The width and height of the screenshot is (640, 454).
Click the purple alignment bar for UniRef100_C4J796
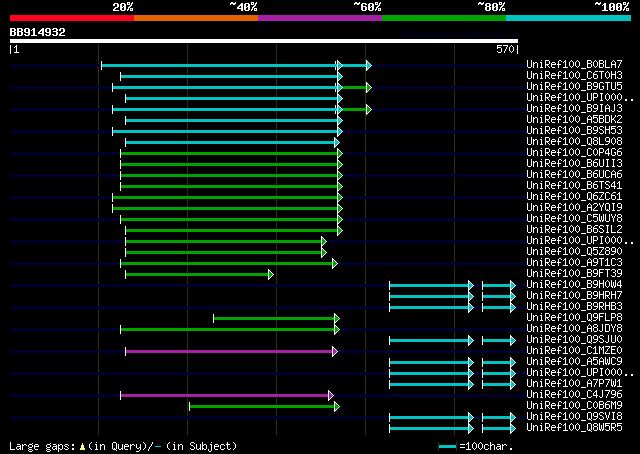pyautogui.click(x=226, y=395)
